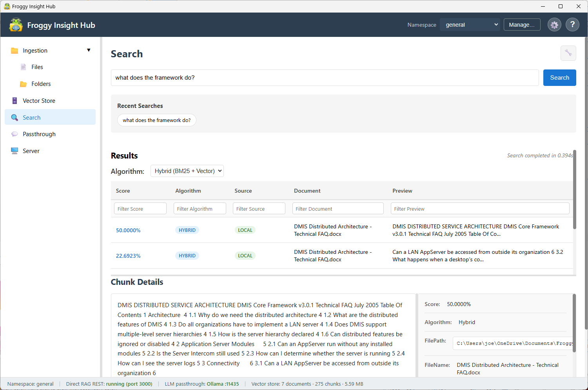
Task: Click LOCAL badge in the 22.6923% row
Action: (245, 256)
